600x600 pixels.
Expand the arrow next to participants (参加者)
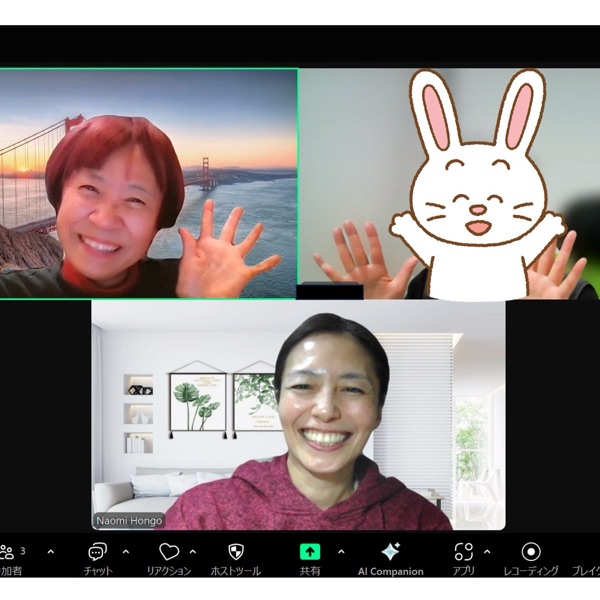pos(51,551)
